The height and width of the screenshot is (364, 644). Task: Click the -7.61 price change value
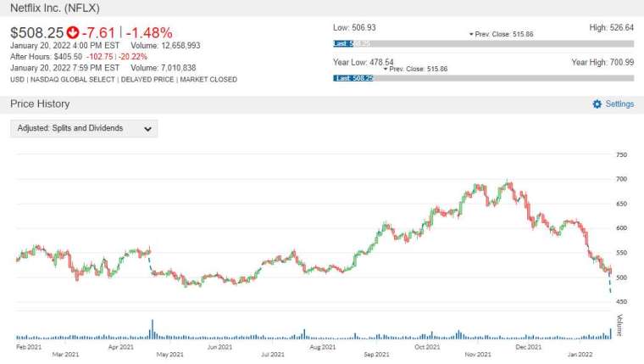click(x=98, y=32)
